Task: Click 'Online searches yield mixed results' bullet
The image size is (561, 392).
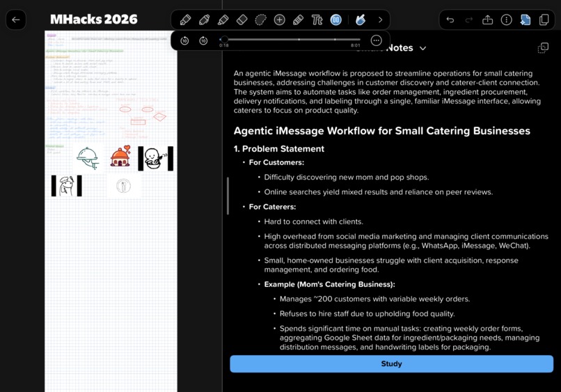Action: (x=378, y=192)
